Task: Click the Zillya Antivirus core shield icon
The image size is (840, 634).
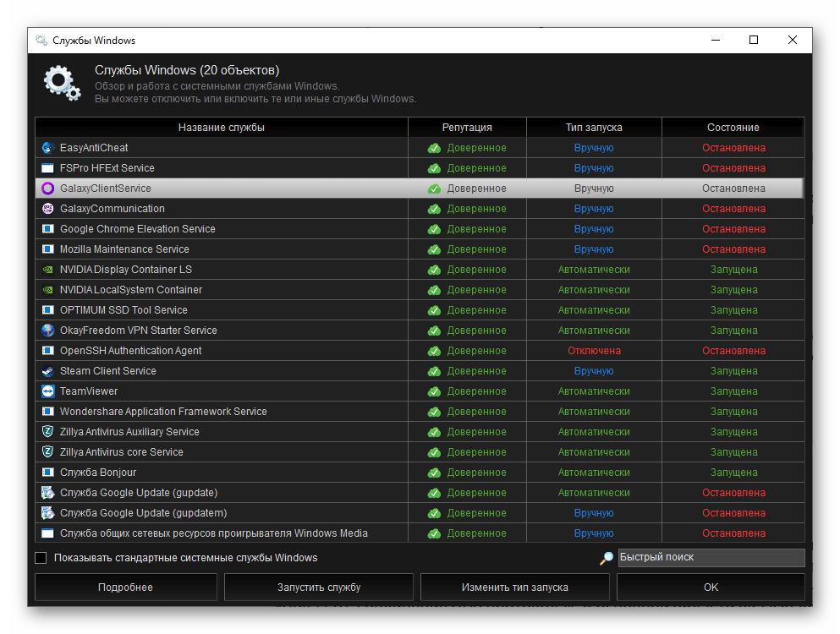Action: [47, 452]
